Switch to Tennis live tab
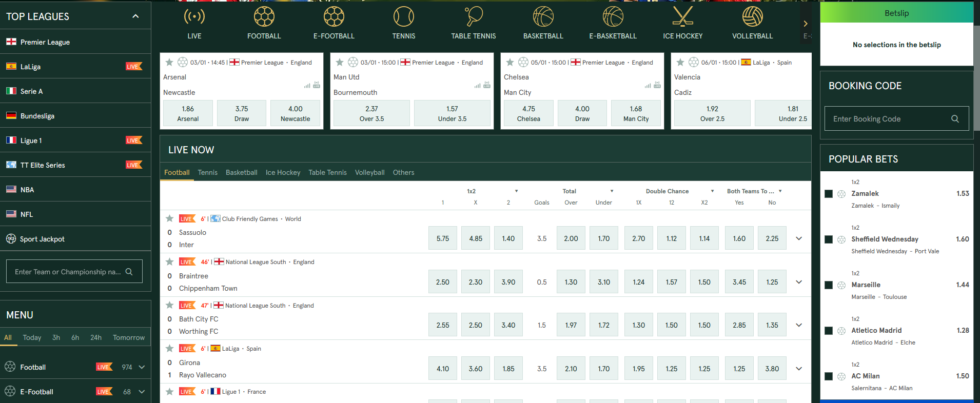The width and height of the screenshot is (980, 403). pos(208,173)
